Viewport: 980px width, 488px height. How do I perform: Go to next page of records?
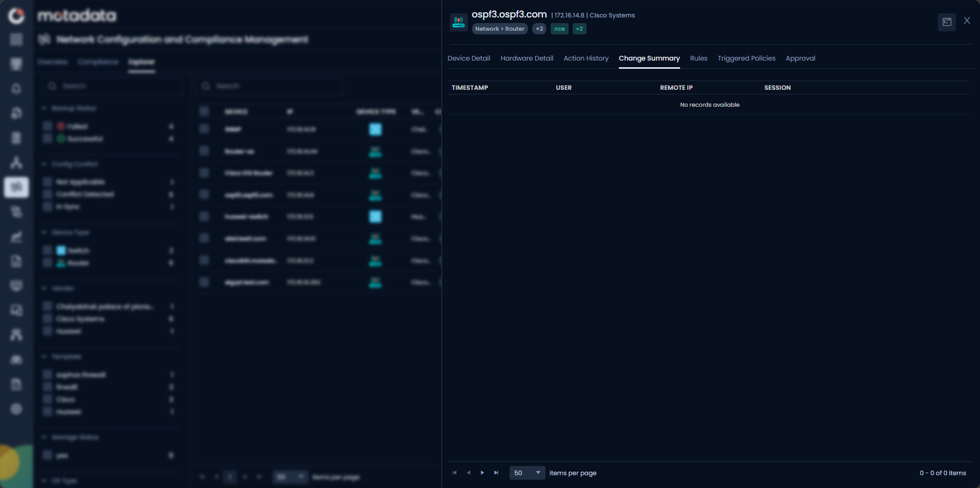pyautogui.click(x=482, y=473)
